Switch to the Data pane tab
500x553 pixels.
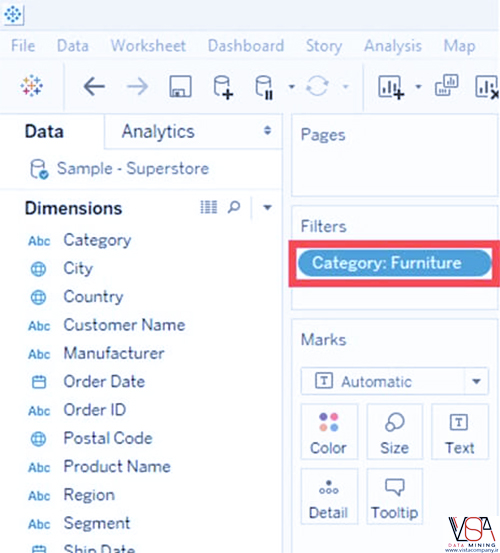coord(44,132)
